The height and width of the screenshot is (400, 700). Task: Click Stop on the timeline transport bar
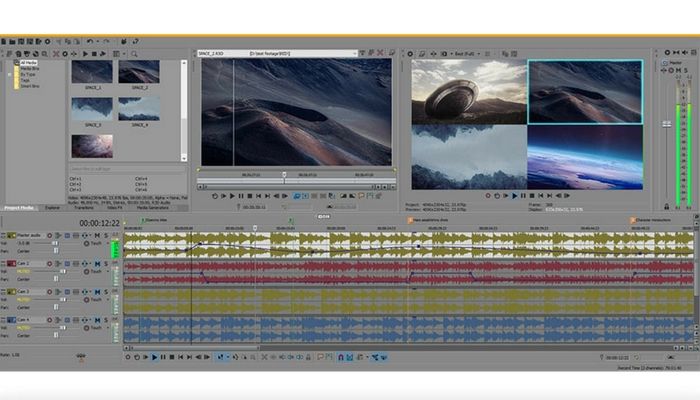[x=173, y=357]
